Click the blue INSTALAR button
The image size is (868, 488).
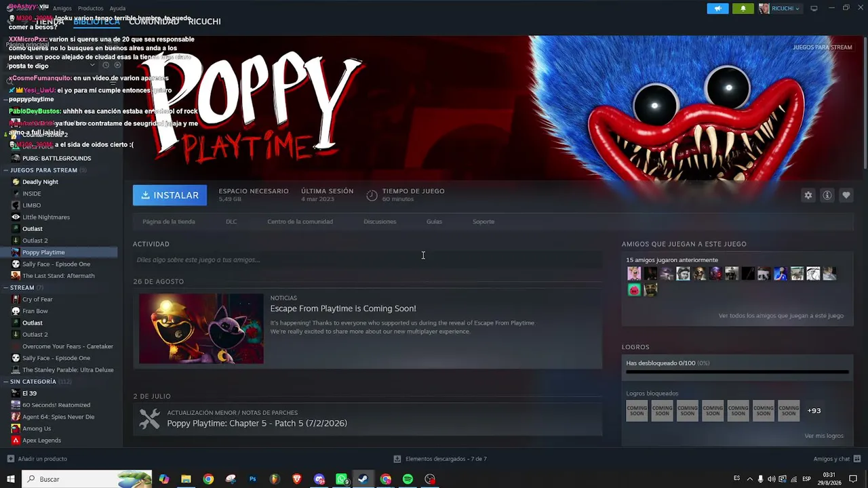point(170,195)
